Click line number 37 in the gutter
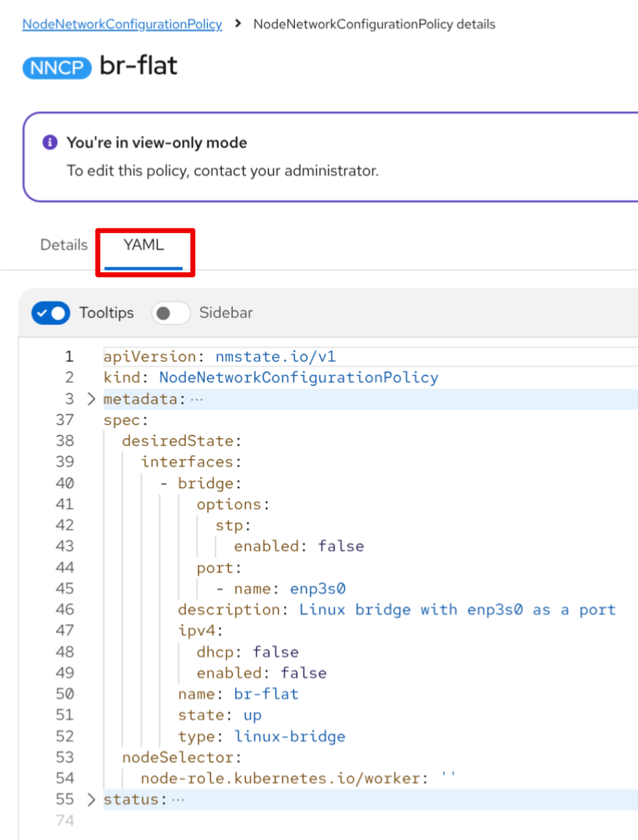 tap(65, 420)
